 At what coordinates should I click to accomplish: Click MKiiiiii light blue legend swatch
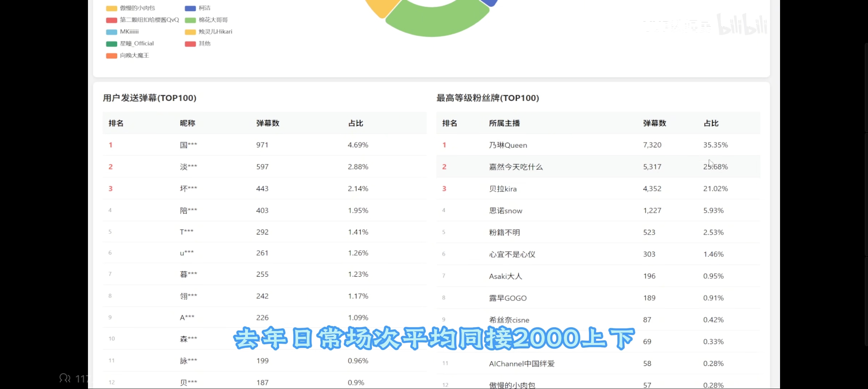pyautogui.click(x=111, y=32)
